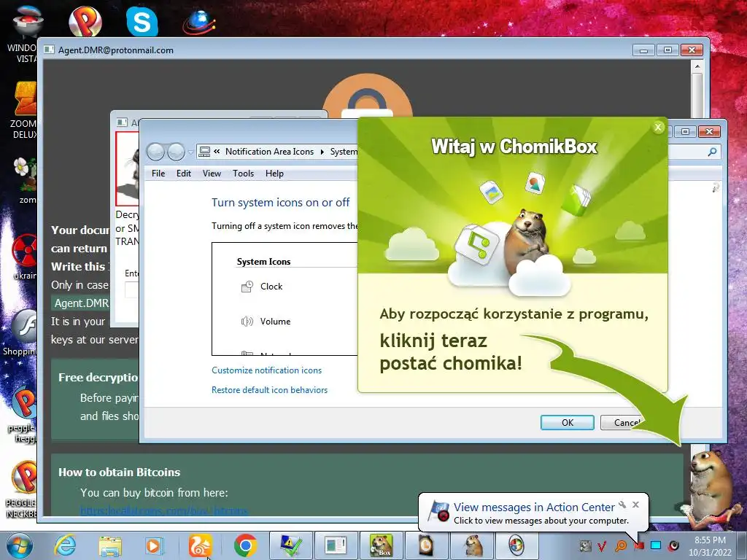The height and width of the screenshot is (560, 747).
Task: Switch to the ChomikBox taskbar button
Action: click(x=382, y=545)
